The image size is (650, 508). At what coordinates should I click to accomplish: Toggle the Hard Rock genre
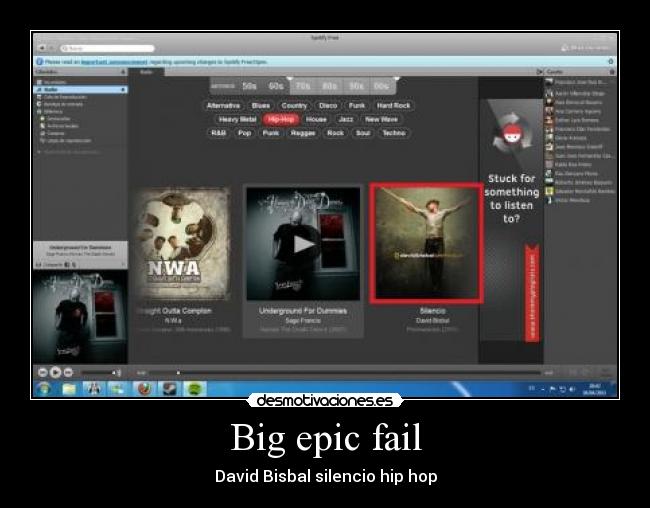pos(393,106)
